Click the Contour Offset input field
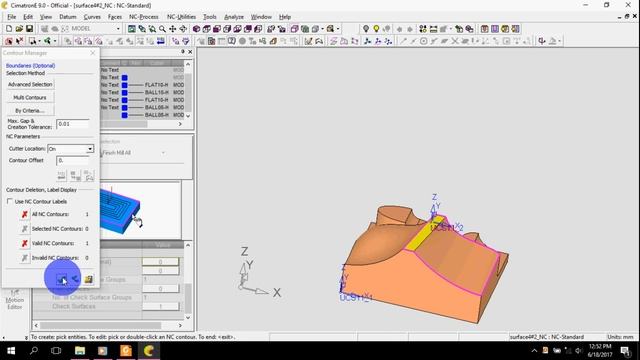 click(x=73, y=160)
